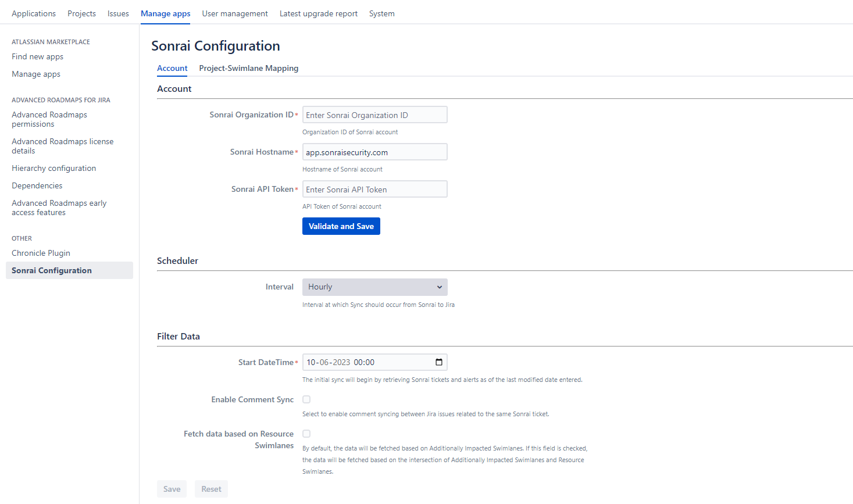Focus the Sonrai Organization ID field
Screen dimensions: 853x504
[x=375, y=115]
